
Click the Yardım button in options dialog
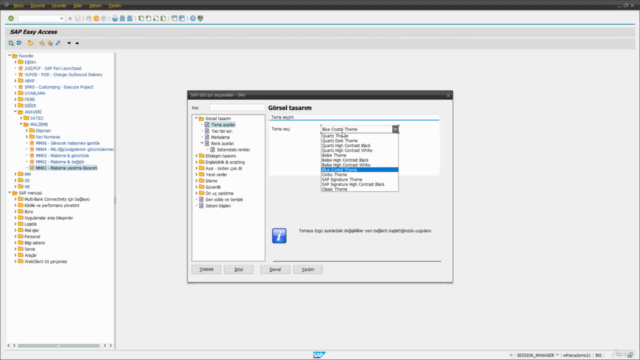click(x=308, y=269)
